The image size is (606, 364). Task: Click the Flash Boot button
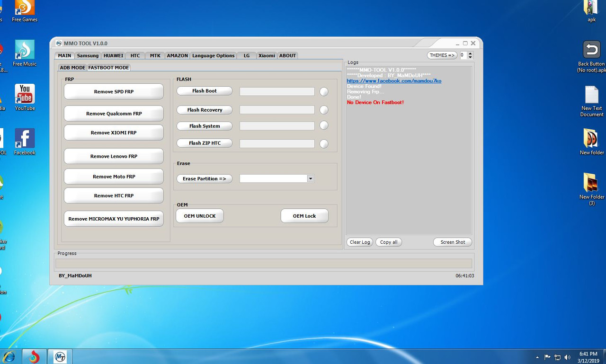[x=205, y=91]
